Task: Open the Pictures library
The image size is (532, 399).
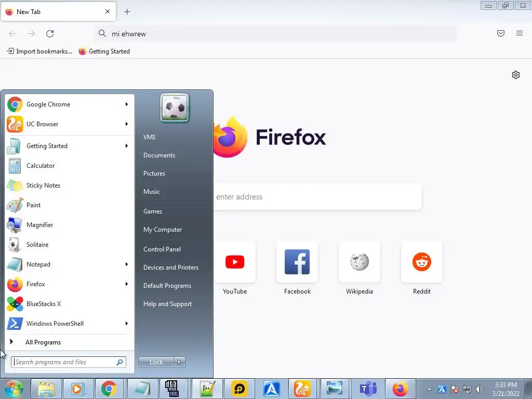Action: tap(154, 174)
